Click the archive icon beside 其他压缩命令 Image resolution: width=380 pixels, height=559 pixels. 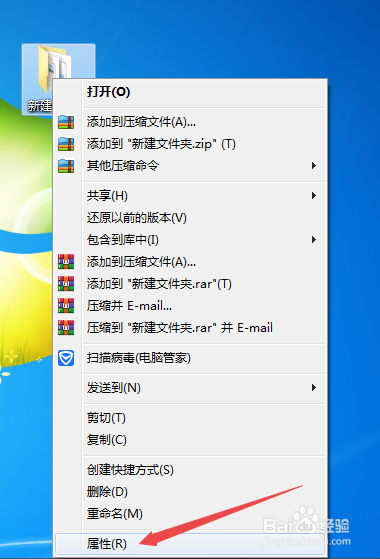[x=66, y=166]
